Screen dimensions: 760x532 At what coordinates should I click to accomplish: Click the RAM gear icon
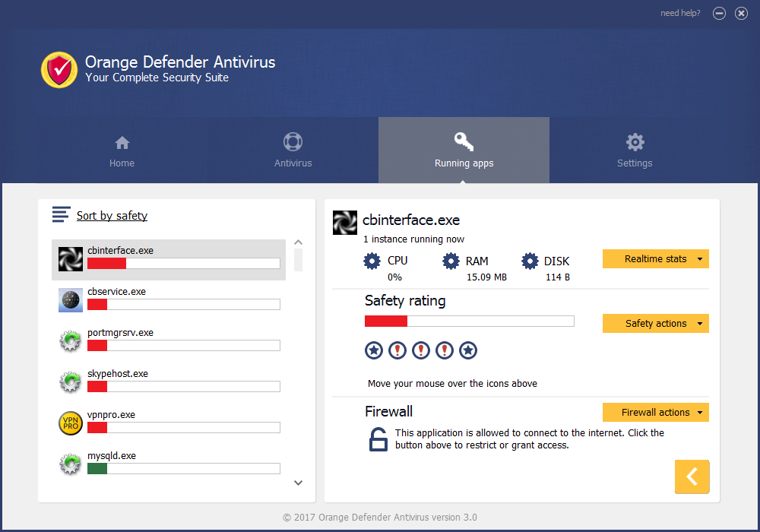pos(451,261)
